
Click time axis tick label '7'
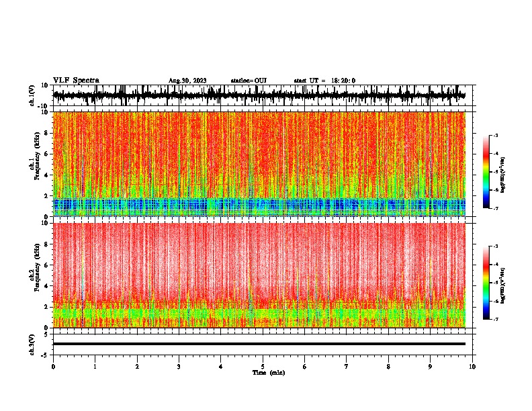pyautogui.click(x=347, y=367)
